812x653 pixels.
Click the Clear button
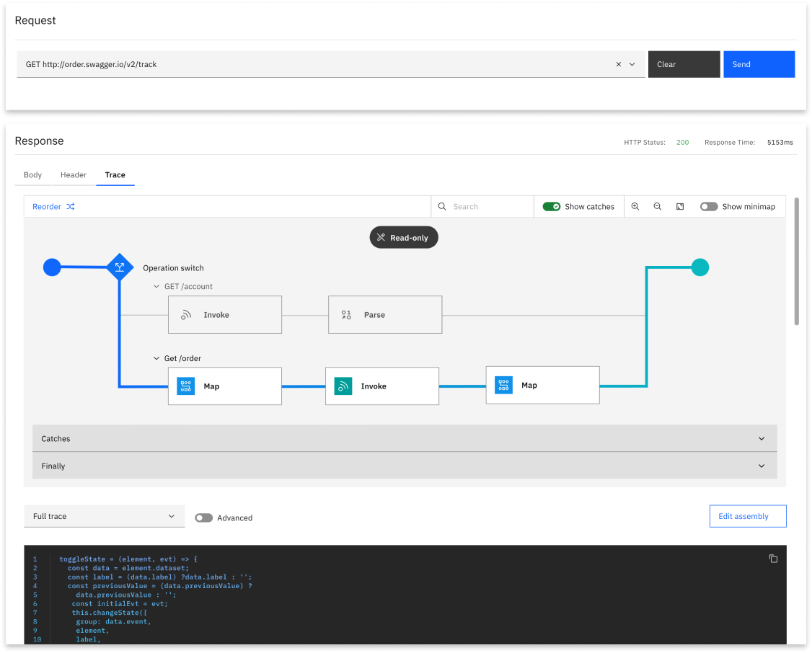coord(684,64)
